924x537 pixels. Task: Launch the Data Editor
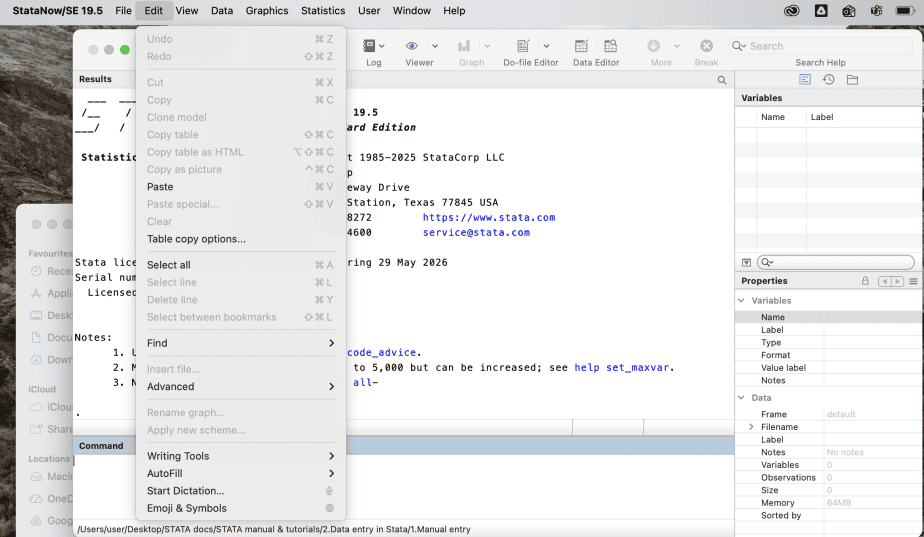tap(582, 47)
